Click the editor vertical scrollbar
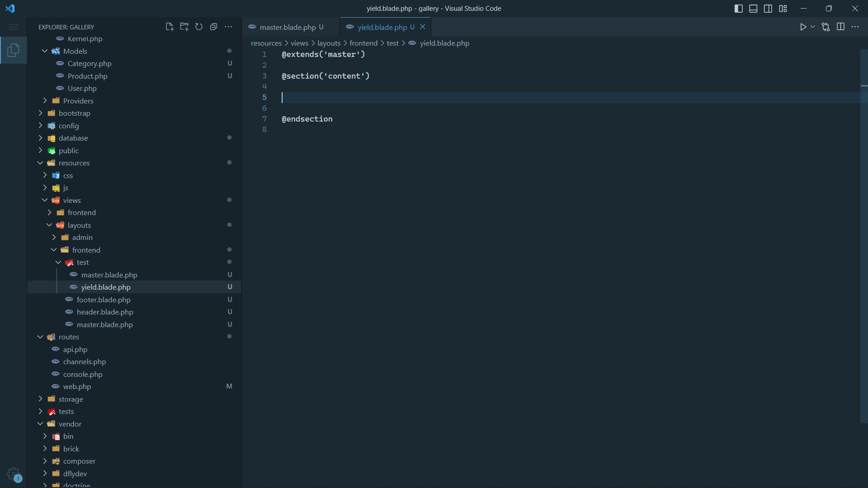868x488 pixels. 864,236
